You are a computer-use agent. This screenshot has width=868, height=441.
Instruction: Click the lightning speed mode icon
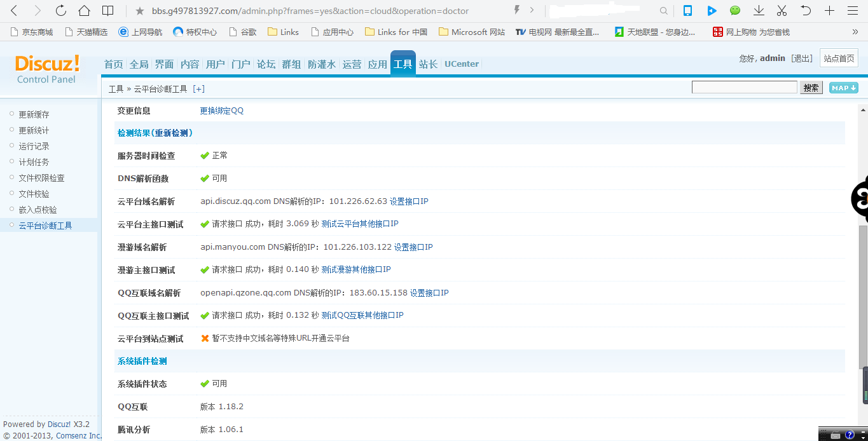point(517,10)
